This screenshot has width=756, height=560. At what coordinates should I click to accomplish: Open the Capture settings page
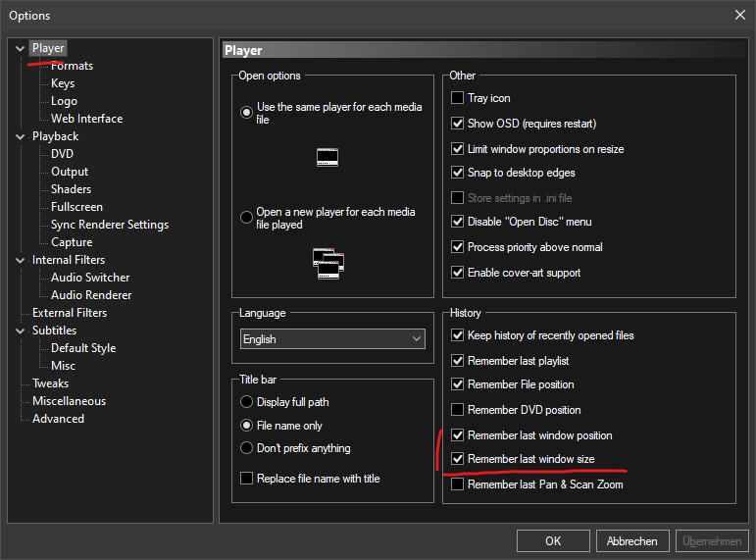(72, 242)
